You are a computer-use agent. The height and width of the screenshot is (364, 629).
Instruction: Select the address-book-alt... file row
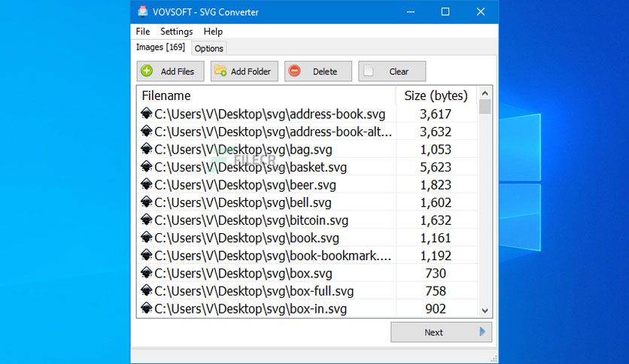coord(308,132)
